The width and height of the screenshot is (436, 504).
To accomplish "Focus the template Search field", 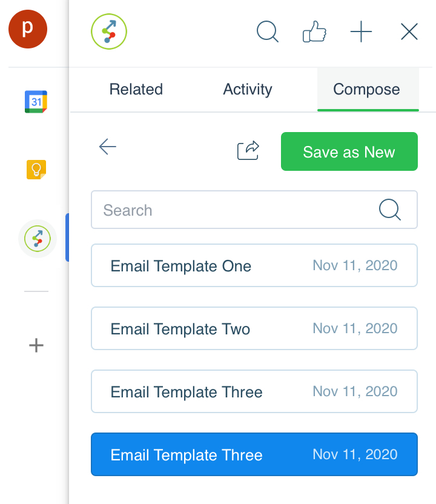I will tap(254, 210).
